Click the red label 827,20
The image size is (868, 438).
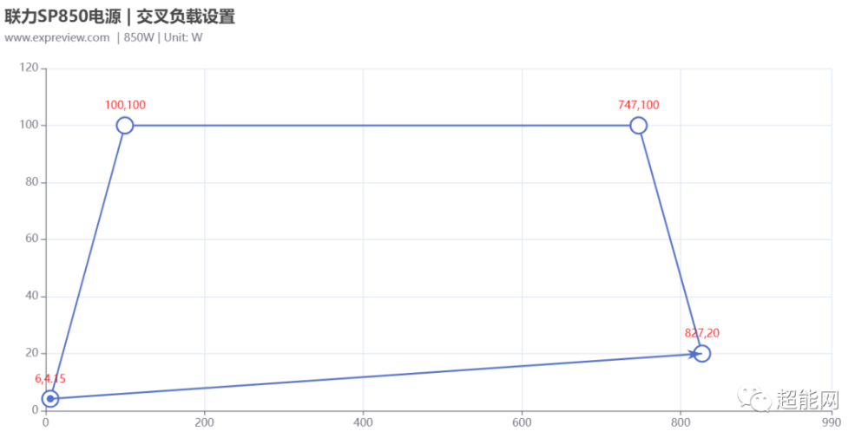tap(702, 333)
